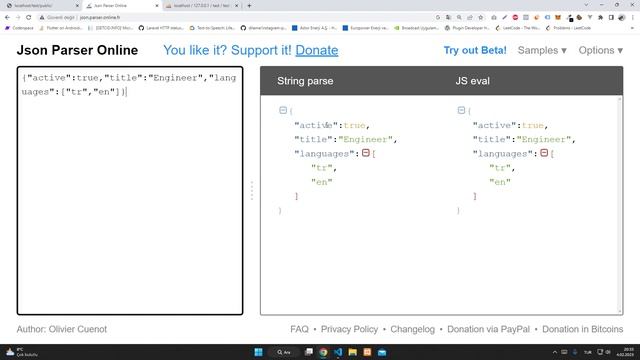Open the Chrome profile avatar
The image size is (640, 360).
click(x=621, y=18)
